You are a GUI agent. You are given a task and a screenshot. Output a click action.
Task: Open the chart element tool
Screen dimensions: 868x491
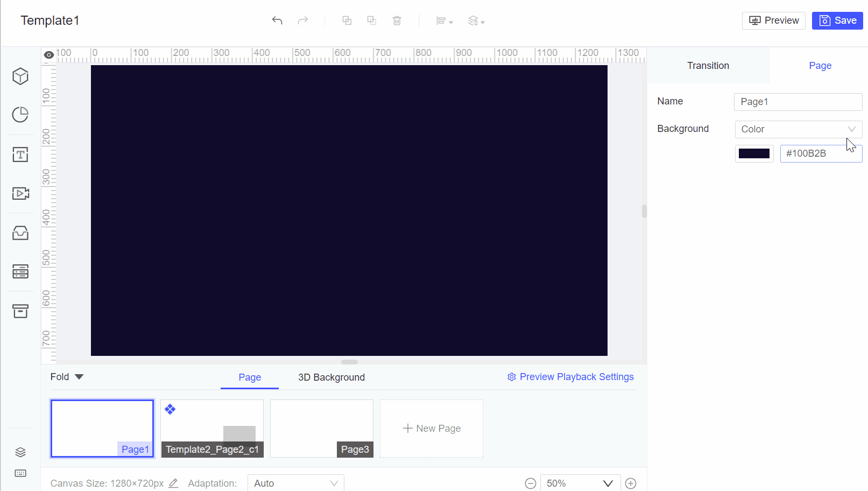[20, 115]
